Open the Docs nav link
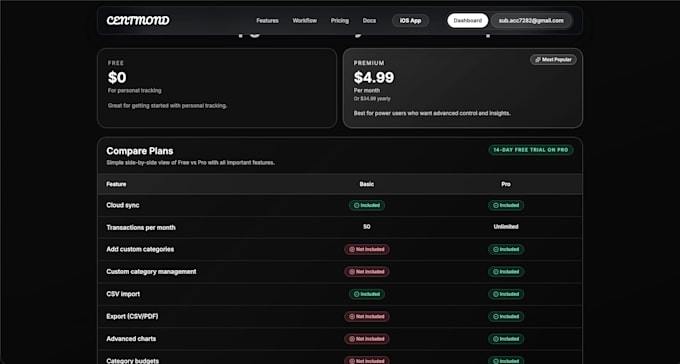Viewport: 680px width, 364px height. pyautogui.click(x=369, y=20)
